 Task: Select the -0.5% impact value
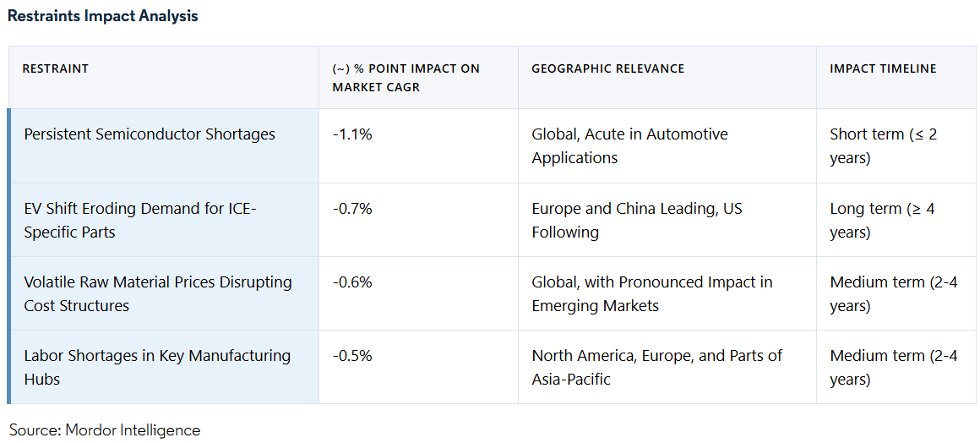coord(352,356)
